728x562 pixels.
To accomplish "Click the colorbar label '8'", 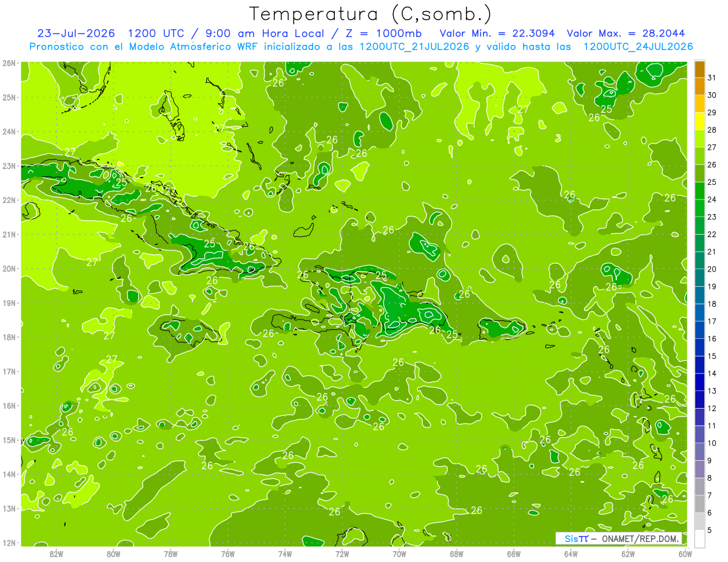I will (710, 478).
